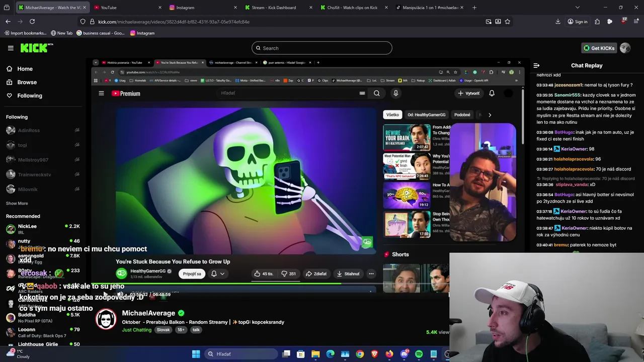
Task: Open the extensions puzzle icon
Action: pyautogui.click(x=597, y=22)
